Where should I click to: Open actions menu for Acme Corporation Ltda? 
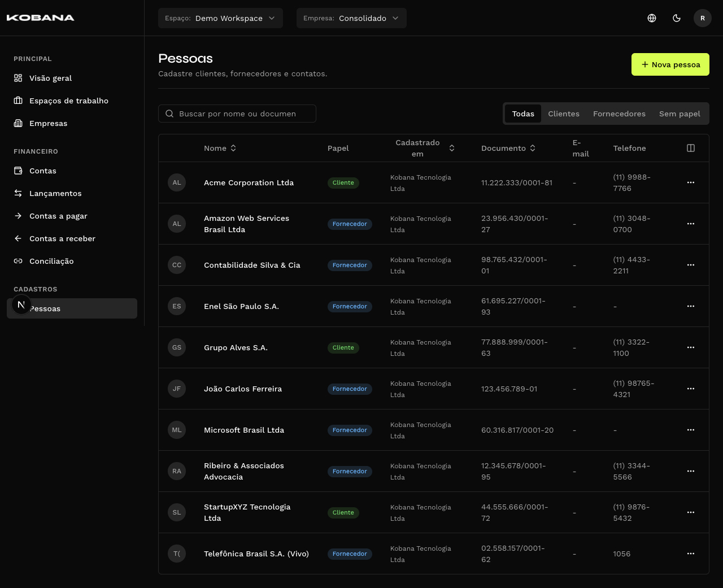(691, 182)
